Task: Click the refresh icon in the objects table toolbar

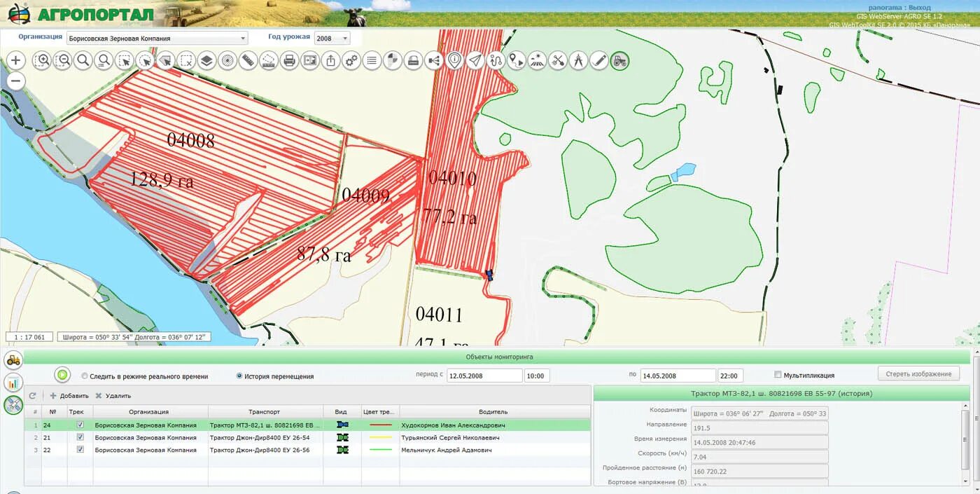Action: tap(32, 396)
